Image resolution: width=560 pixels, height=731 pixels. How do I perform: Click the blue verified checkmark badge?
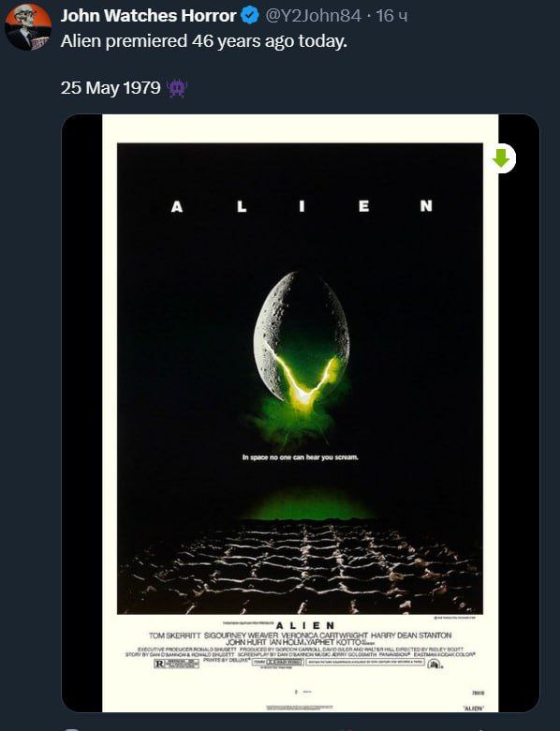(250, 16)
